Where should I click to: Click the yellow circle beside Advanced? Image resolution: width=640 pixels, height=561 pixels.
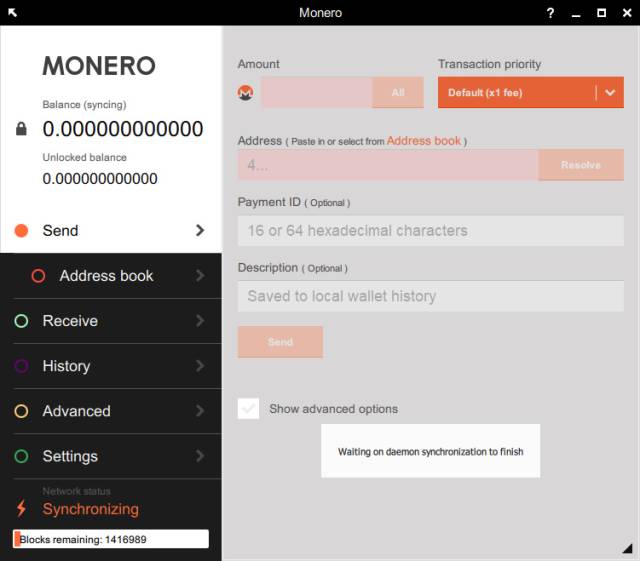click(x=21, y=411)
